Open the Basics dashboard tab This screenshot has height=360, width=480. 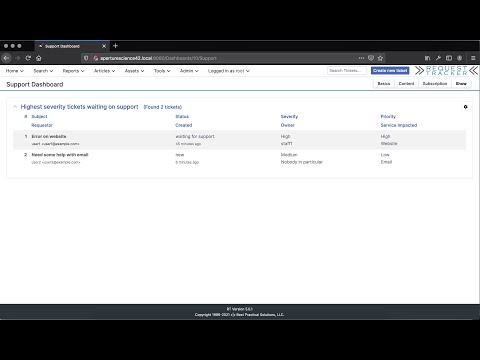point(384,84)
